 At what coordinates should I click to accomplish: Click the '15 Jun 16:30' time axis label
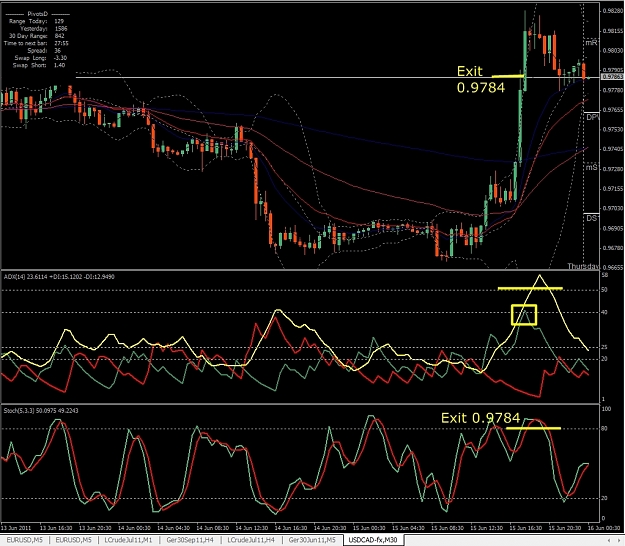(x=525, y=528)
